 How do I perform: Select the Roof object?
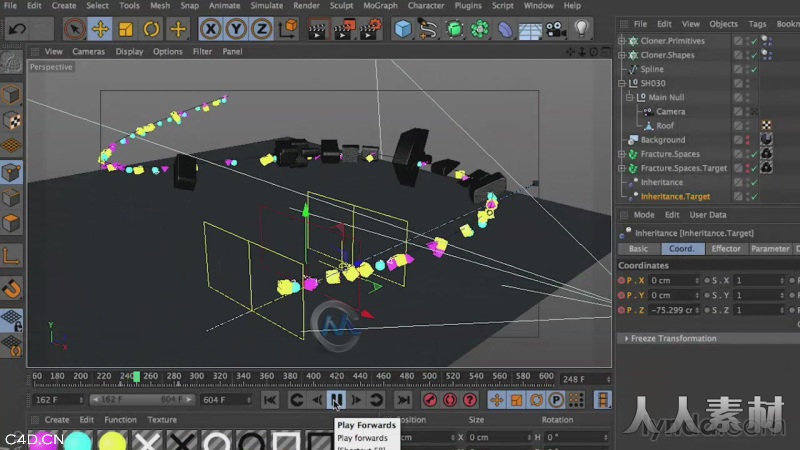[x=665, y=126]
